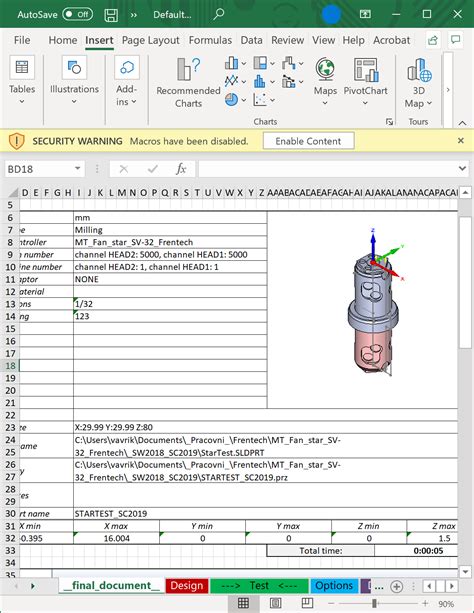Viewport: 474px width, 613px height.
Task: Click the Share icon
Action: [433, 40]
